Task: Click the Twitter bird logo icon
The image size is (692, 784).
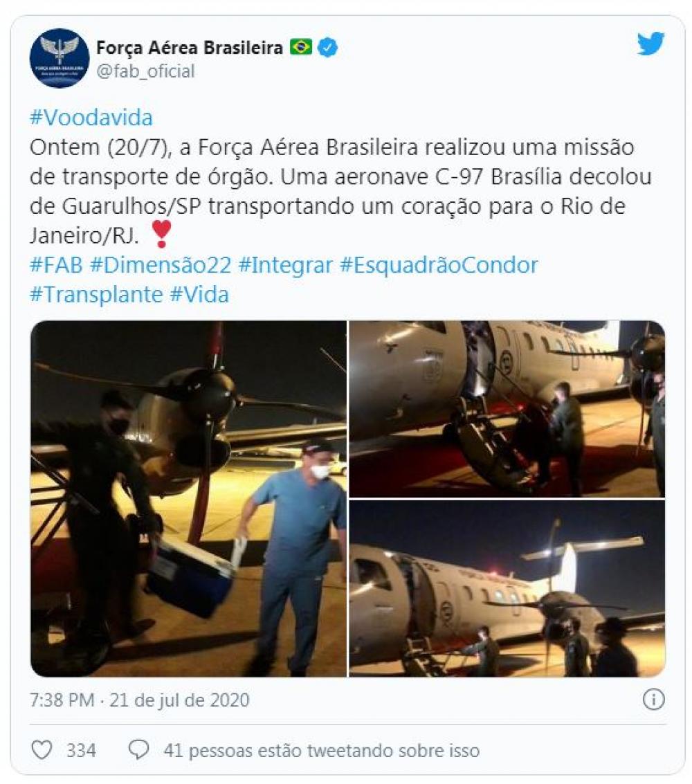Action: [651, 44]
